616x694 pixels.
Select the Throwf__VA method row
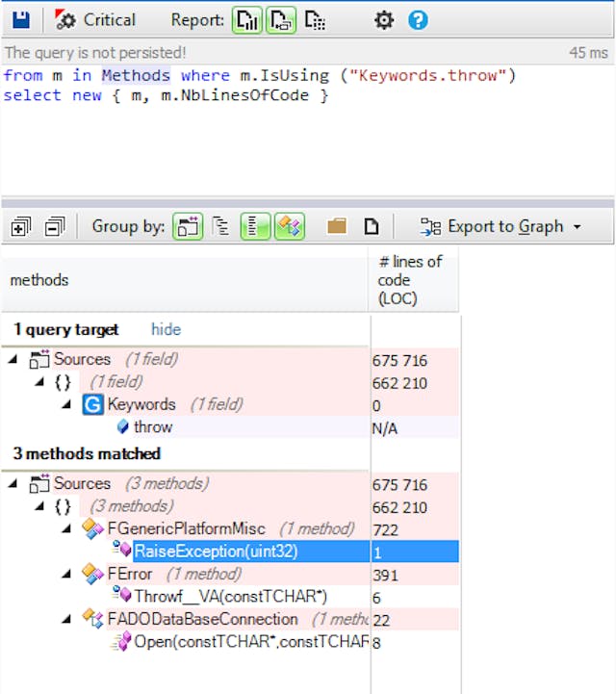pyautogui.click(x=230, y=597)
